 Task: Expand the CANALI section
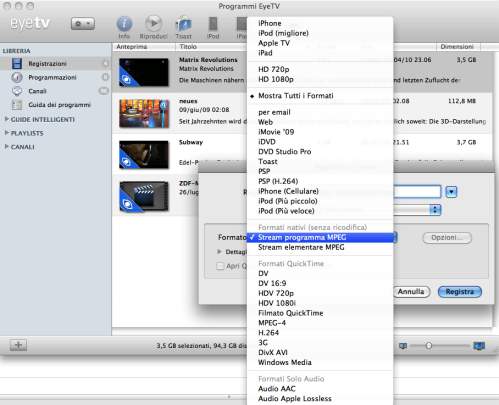click(6, 146)
